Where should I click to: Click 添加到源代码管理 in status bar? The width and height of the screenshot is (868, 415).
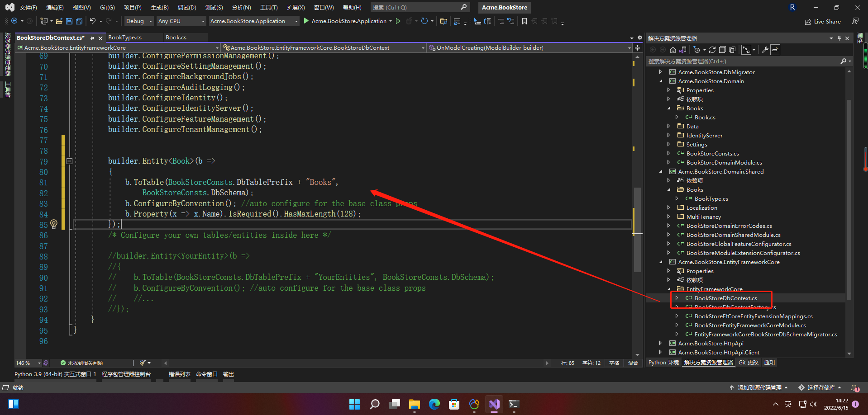[759, 388]
